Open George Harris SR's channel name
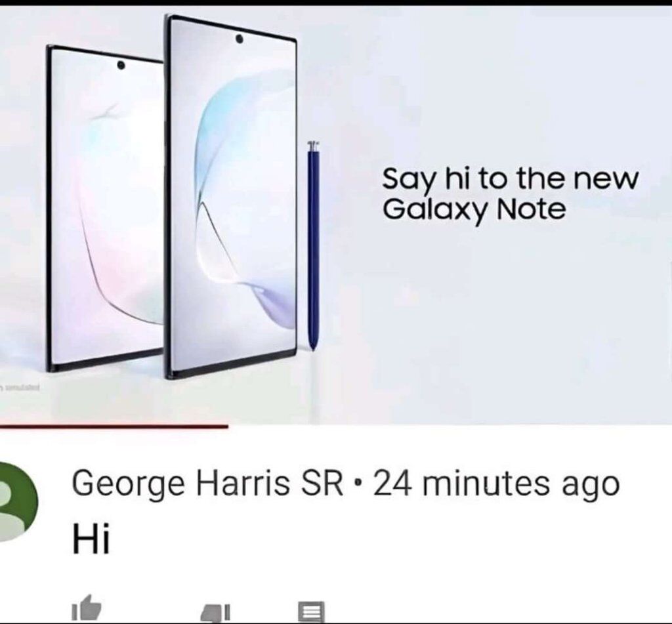The height and width of the screenshot is (624, 672). pos(207,483)
